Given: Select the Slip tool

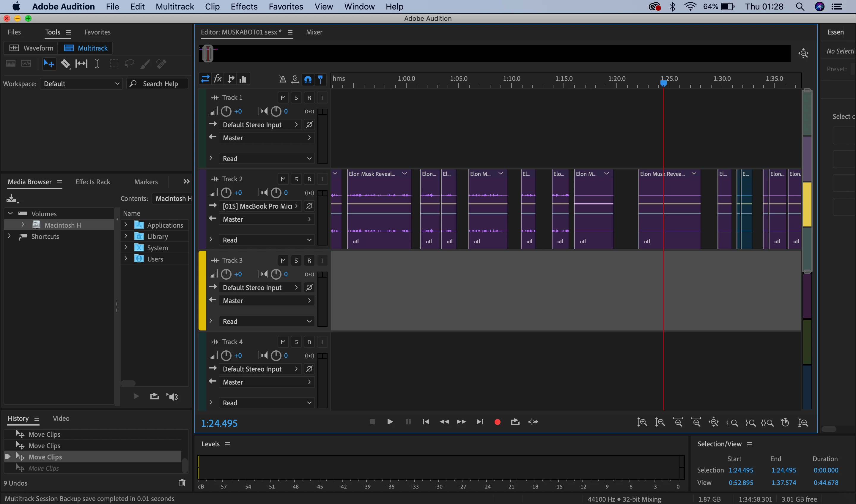Looking at the screenshot, I should 81,64.
